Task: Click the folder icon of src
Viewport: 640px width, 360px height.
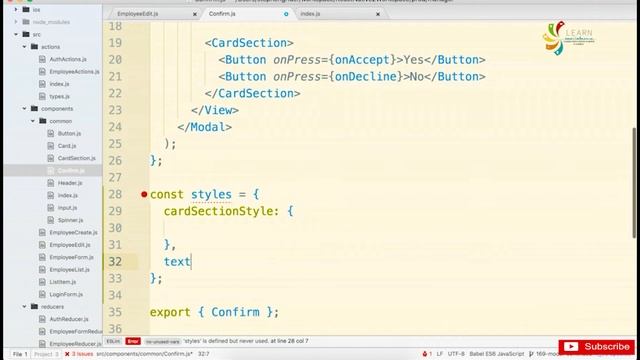Action: [26, 34]
